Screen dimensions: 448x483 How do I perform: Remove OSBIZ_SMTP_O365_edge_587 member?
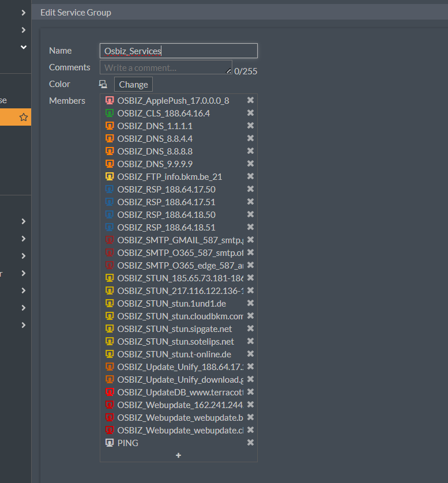(250, 265)
